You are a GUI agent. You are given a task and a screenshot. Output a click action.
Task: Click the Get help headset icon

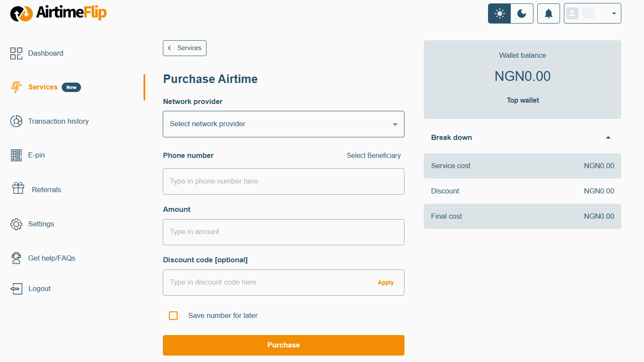[x=16, y=258]
